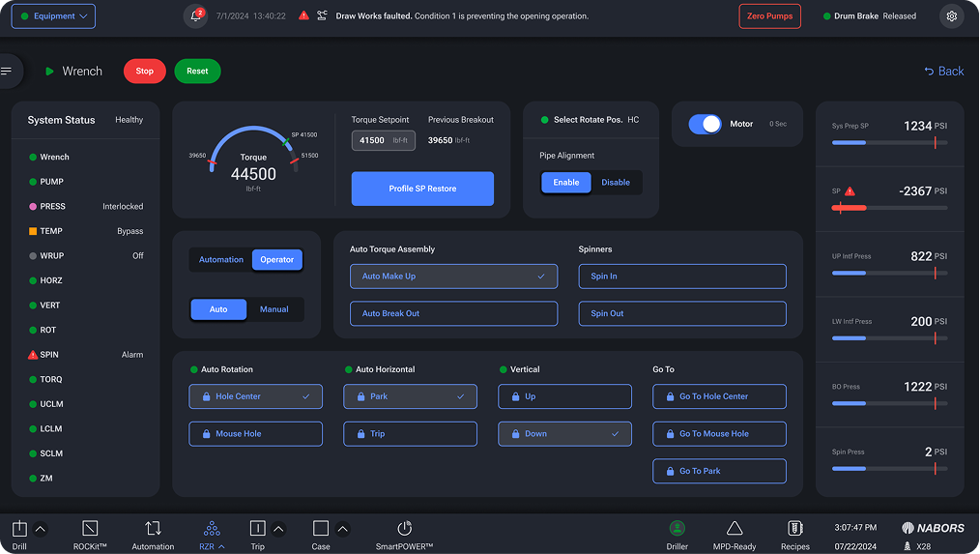Screen dimensions: 980x554
Task: Click the TEMP orange square indicator
Action: [33, 231]
